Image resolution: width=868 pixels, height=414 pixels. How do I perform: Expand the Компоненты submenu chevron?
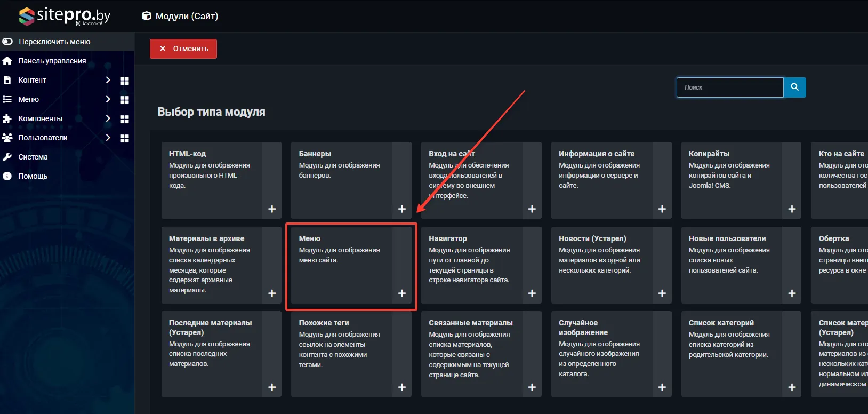108,118
